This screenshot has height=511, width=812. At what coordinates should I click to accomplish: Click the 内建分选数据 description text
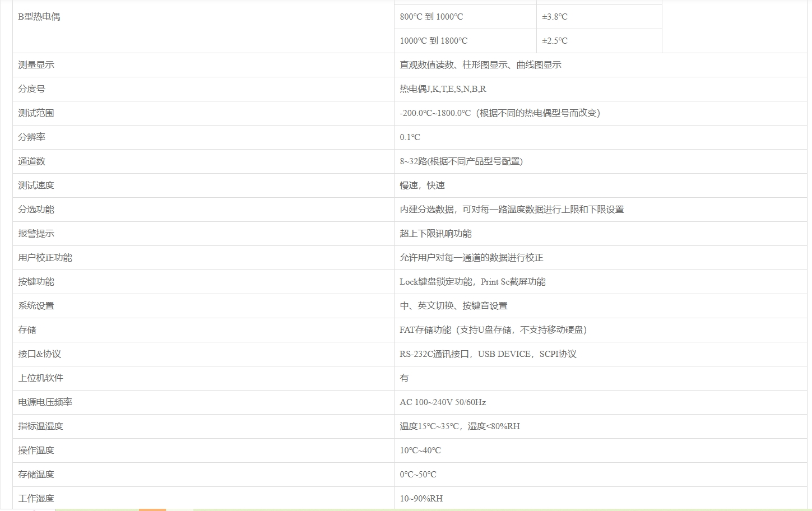pyautogui.click(x=512, y=210)
